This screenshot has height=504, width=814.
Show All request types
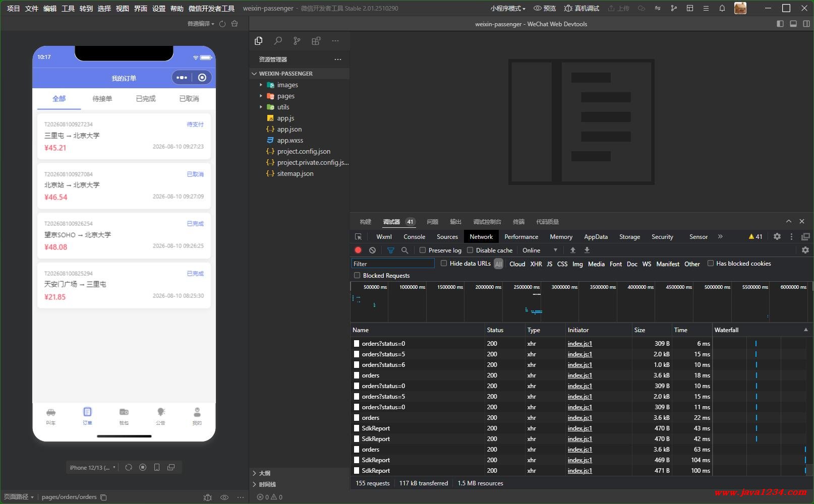498,264
